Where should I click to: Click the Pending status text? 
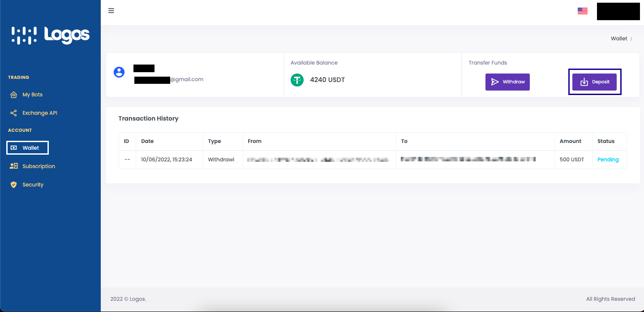point(608,160)
